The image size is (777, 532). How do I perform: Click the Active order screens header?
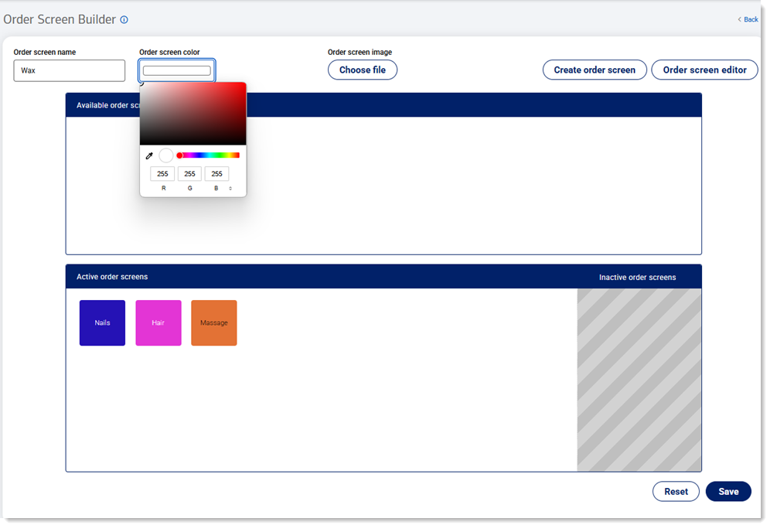click(112, 277)
